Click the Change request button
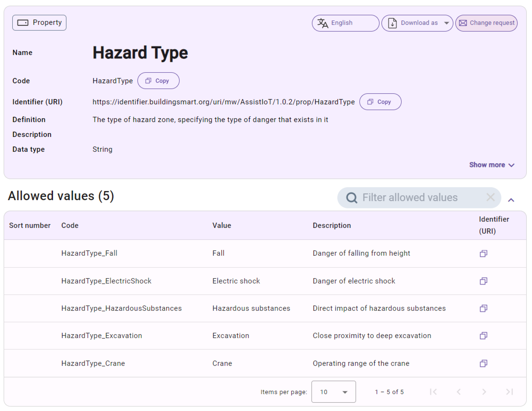Image resolution: width=532 pixels, height=411 pixels. coord(486,23)
